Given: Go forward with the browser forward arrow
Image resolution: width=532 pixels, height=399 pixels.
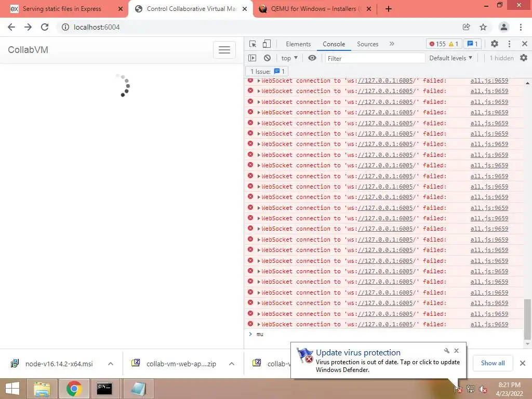Looking at the screenshot, I should tap(28, 27).
